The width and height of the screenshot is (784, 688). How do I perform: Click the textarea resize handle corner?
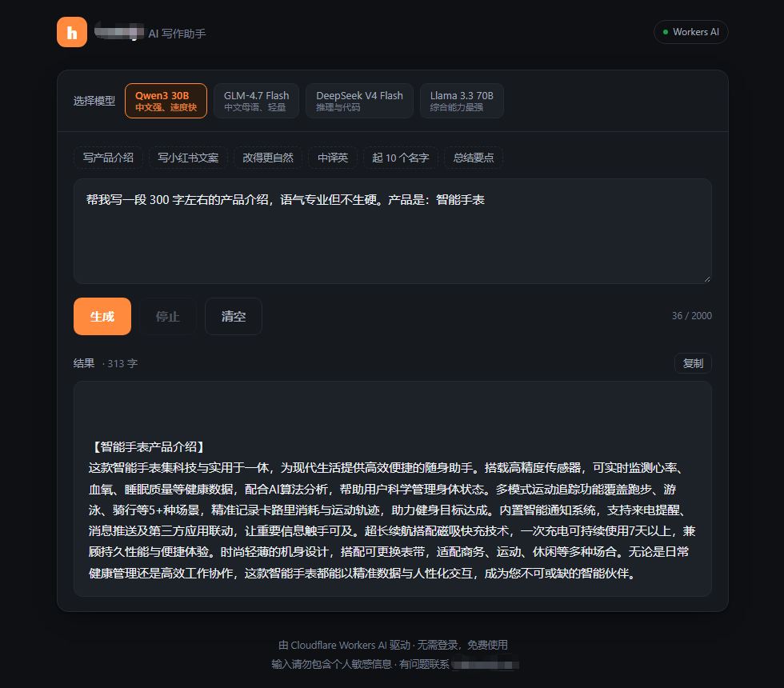tap(707, 279)
